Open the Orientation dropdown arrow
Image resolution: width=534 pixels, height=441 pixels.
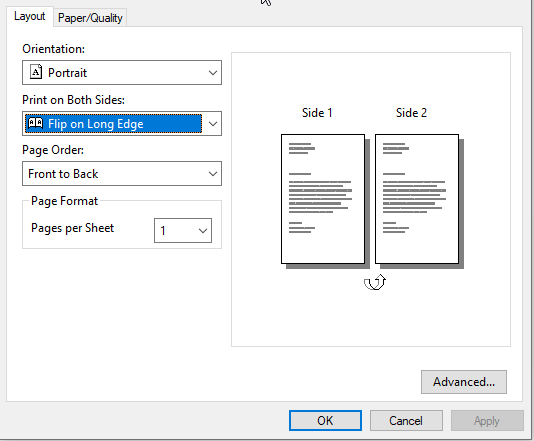pos(213,73)
